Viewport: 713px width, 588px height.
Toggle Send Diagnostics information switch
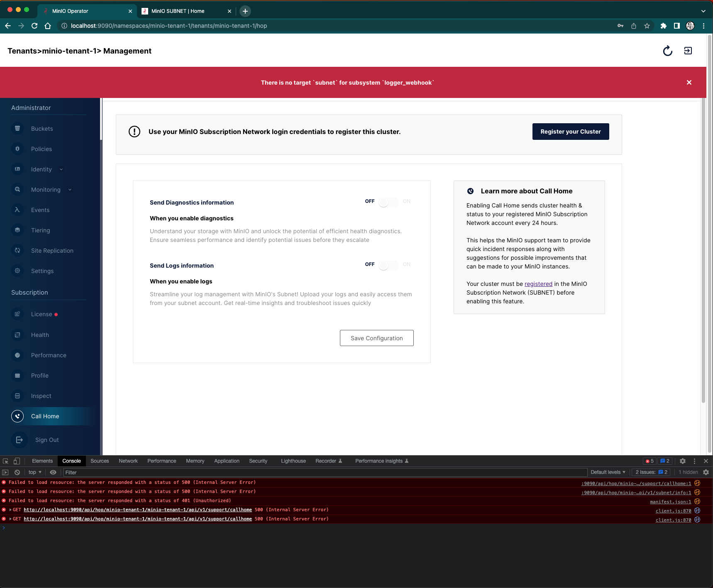[x=388, y=202]
